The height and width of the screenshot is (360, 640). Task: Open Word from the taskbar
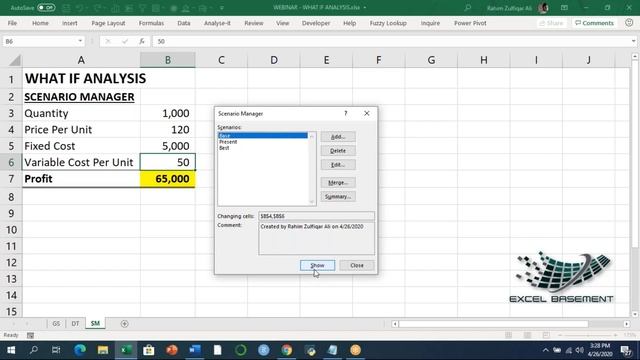pos(195,350)
